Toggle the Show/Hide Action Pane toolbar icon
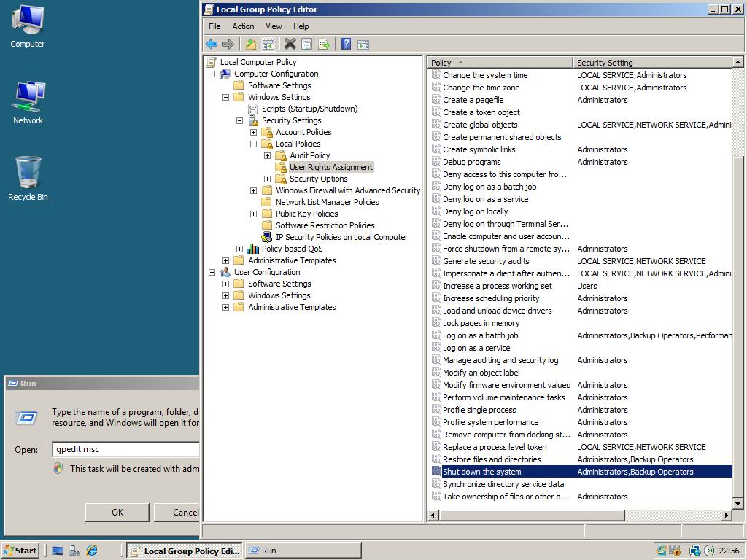Image resolution: width=747 pixels, height=560 pixels. (363, 44)
